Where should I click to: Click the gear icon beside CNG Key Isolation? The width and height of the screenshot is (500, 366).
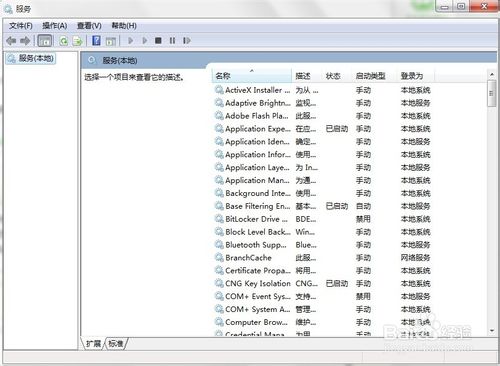tap(219, 283)
